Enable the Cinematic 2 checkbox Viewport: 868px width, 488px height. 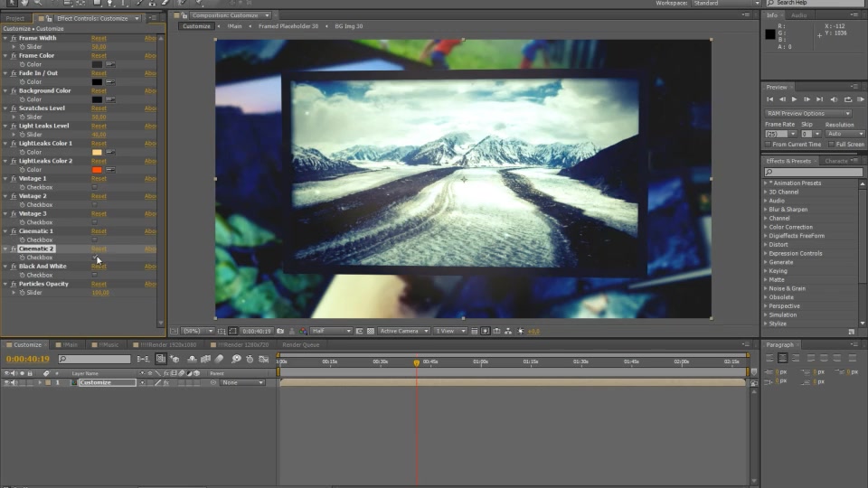pos(95,258)
